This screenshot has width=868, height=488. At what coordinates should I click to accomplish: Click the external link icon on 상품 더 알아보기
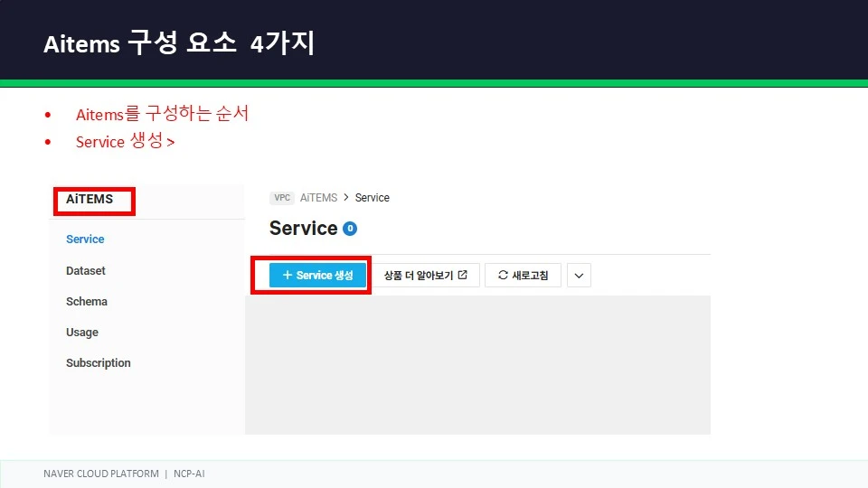[x=463, y=275]
